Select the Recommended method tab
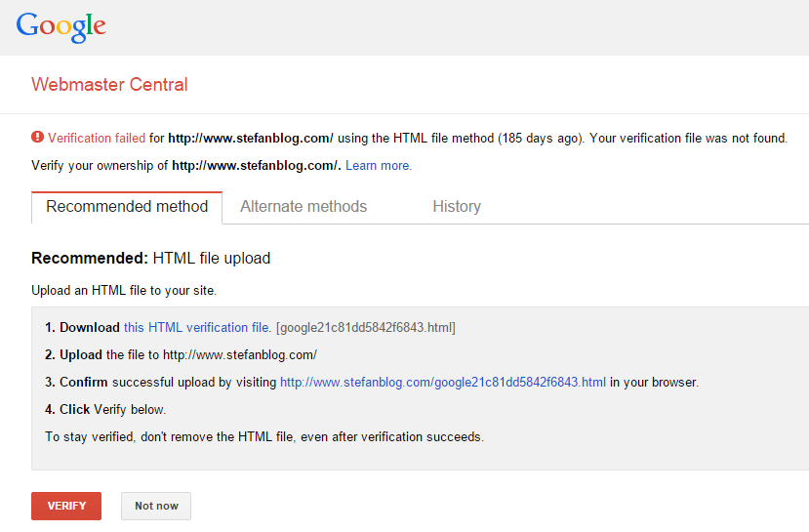The width and height of the screenshot is (809, 532). coord(127,207)
